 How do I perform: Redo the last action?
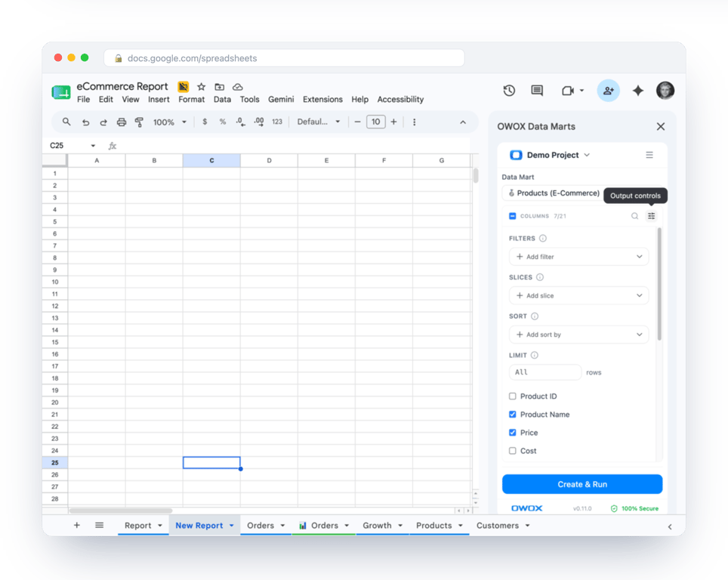tap(103, 122)
